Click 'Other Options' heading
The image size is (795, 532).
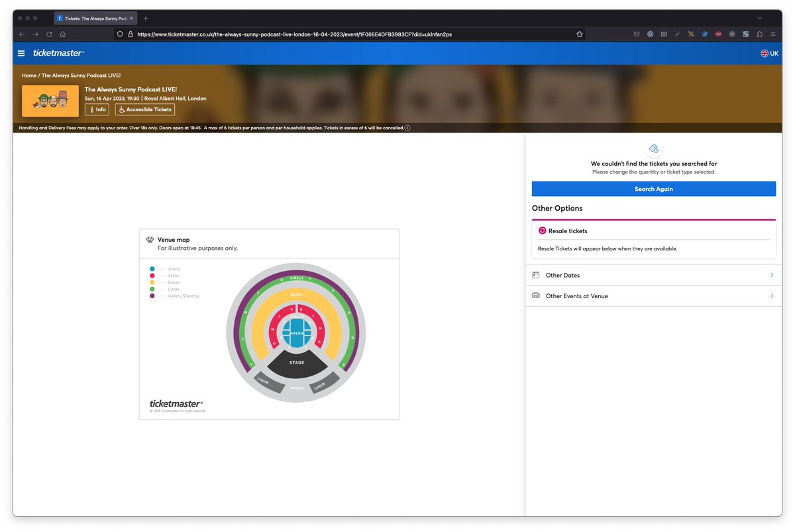557,208
